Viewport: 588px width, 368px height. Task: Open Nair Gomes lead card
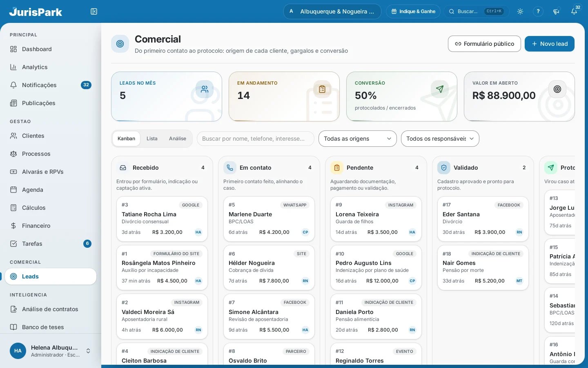[483, 268]
